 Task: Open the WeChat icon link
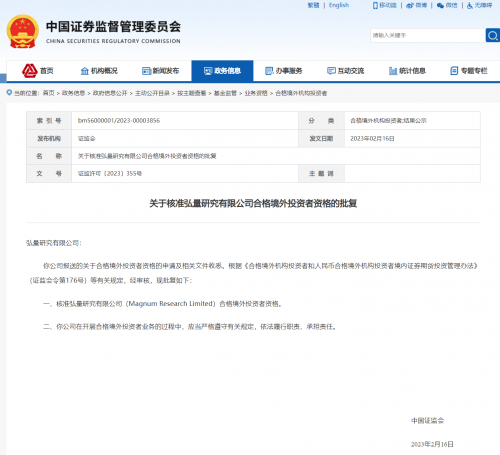tap(440, 5)
